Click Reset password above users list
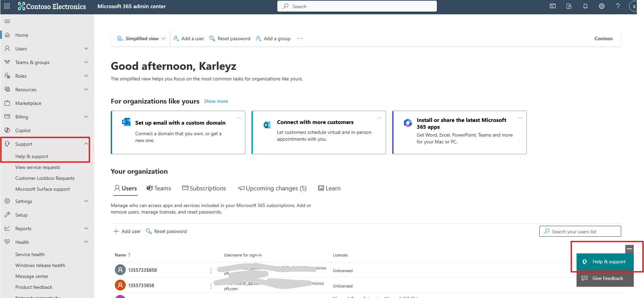This screenshot has width=644, height=298. pos(166,231)
